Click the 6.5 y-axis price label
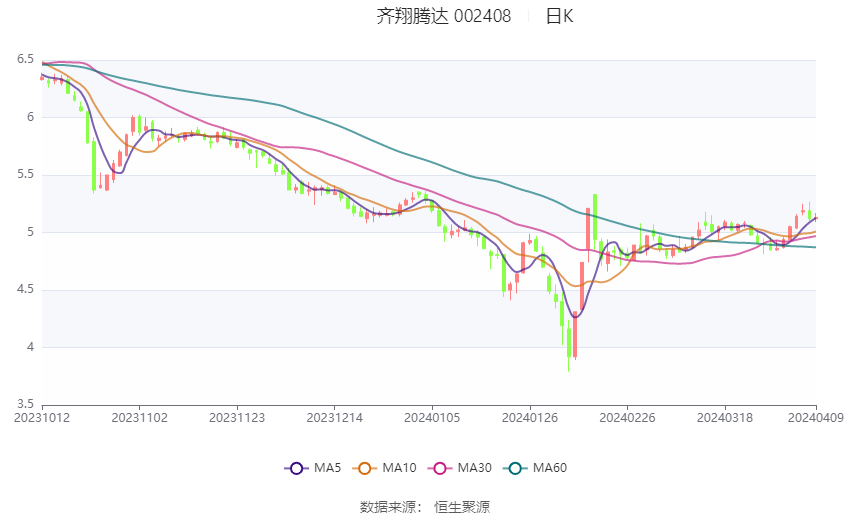The height and width of the screenshot is (517, 850). [25, 59]
